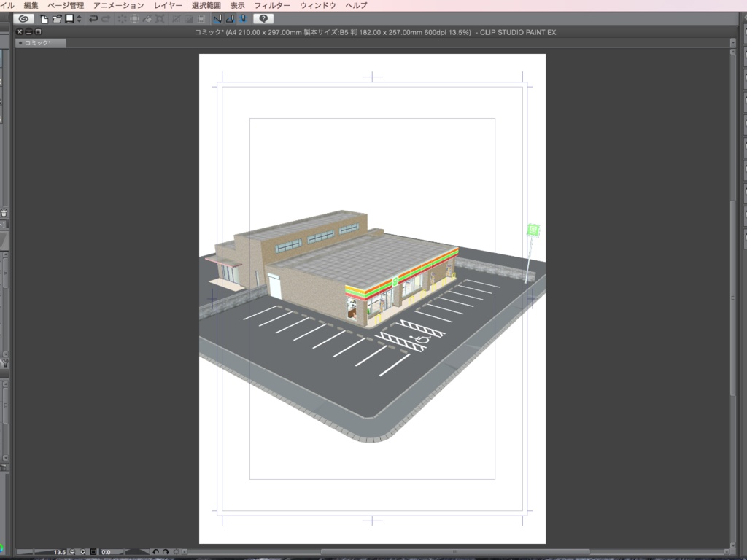
Task: Open the help question mark icon
Action: pyautogui.click(x=263, y=18)
